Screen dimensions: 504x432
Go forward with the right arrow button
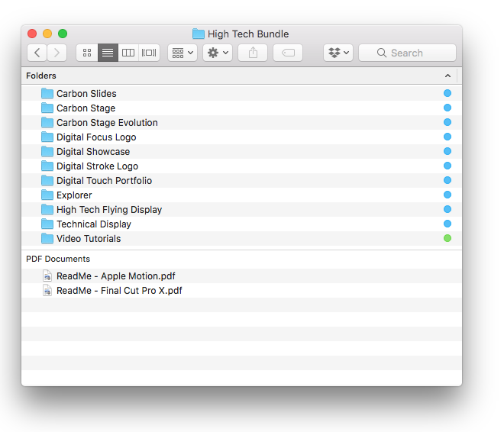[57, 53]
